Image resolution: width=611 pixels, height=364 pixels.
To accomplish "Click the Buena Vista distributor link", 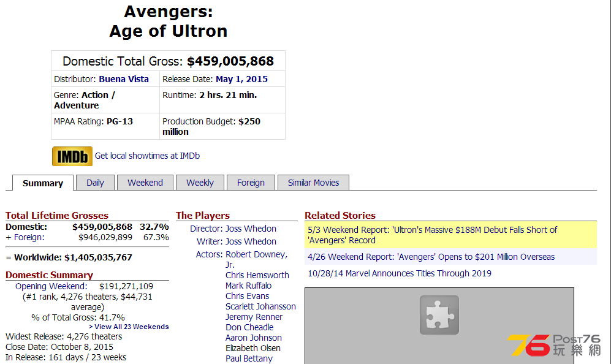I will click(x=124, y=79).
